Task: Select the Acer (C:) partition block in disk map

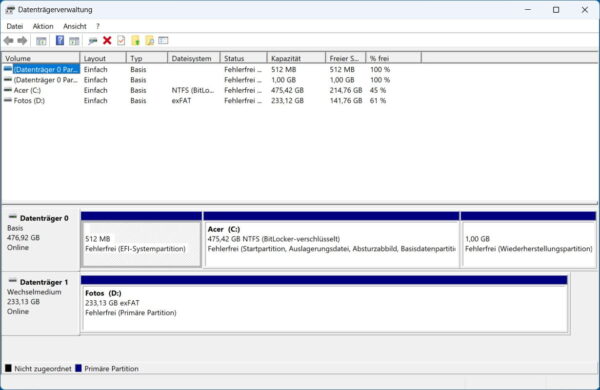Action: 331,240
